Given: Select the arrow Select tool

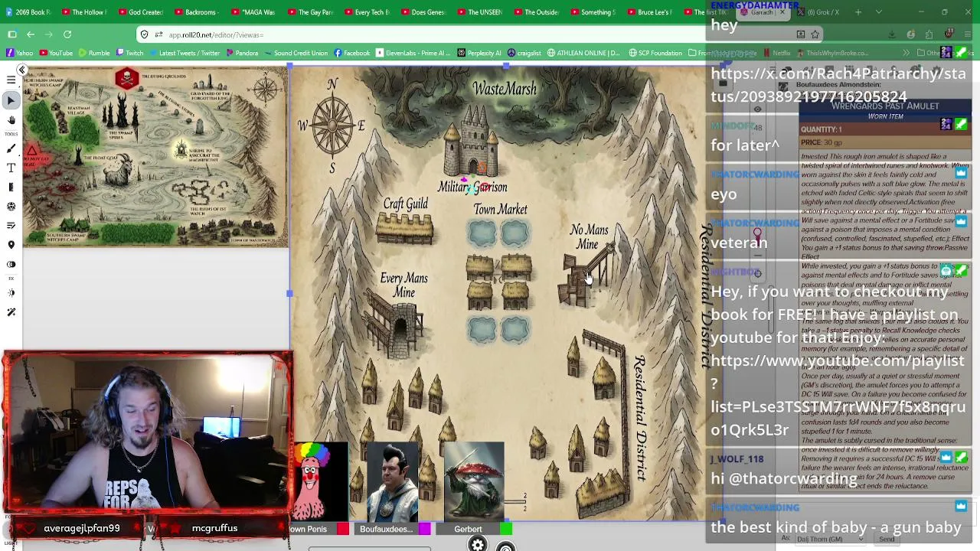Looking at the screenshot, I should click(11, 100).
